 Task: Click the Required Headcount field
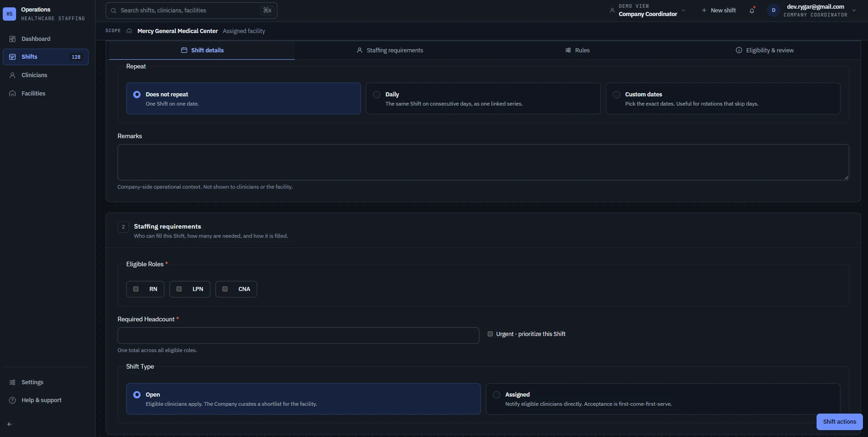pos(299,336)
